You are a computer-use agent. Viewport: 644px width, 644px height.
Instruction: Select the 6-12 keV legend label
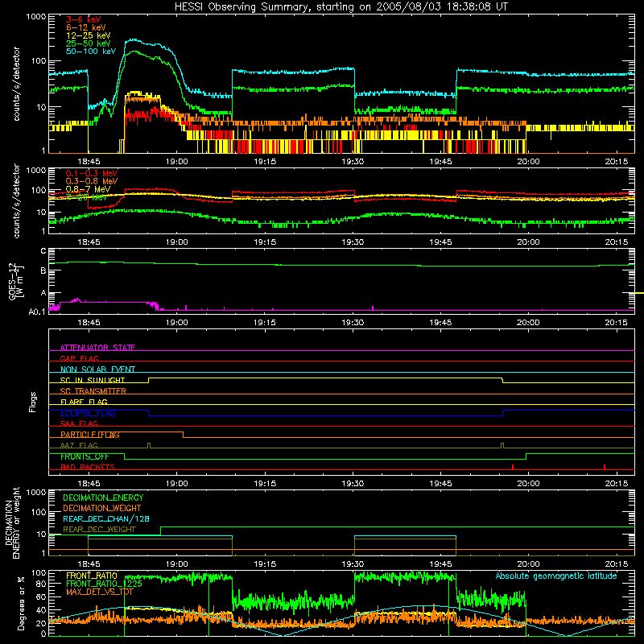86,27
